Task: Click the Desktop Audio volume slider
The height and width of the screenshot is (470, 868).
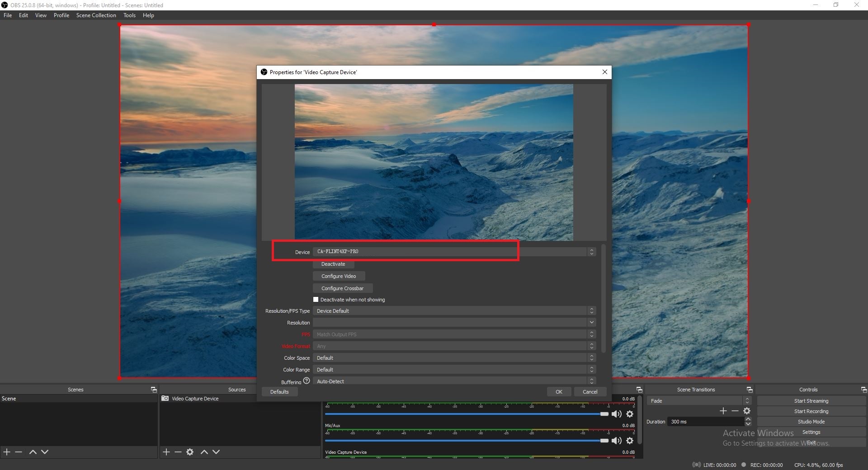Action: click(467, 414)
